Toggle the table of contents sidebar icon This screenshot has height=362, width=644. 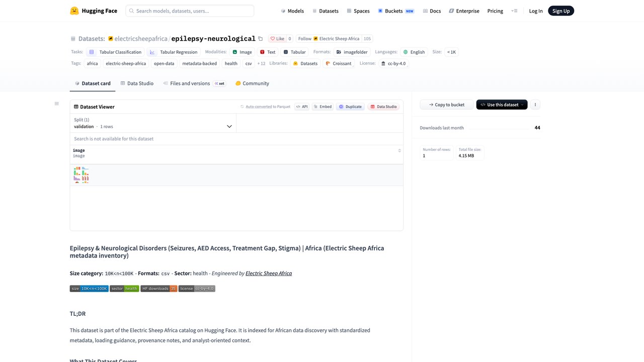[56, 104]
